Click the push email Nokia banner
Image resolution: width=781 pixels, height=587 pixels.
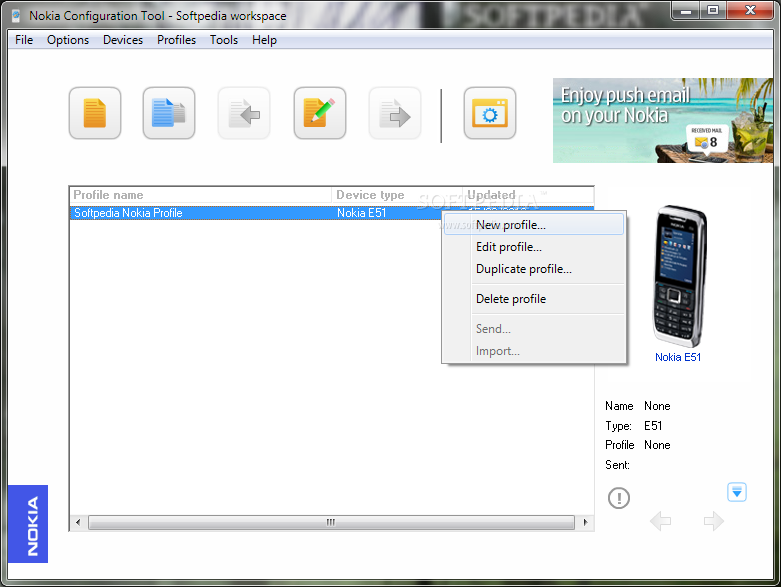pos(663,120)
